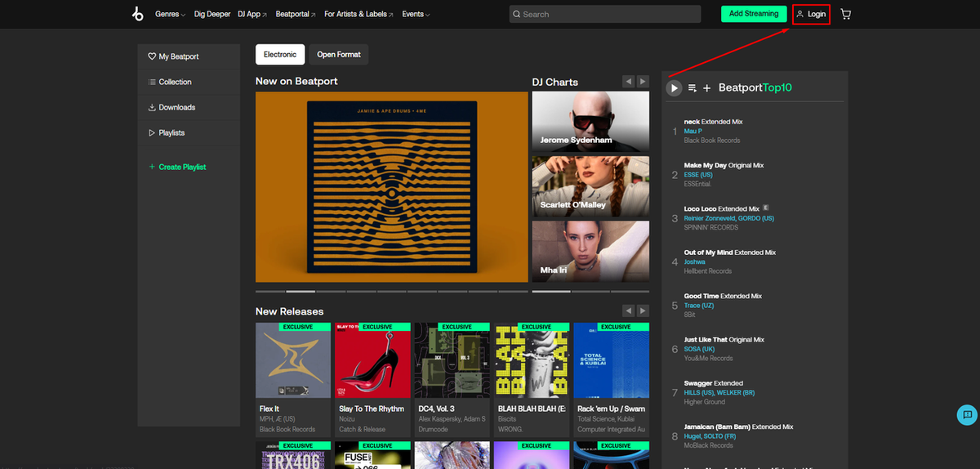Click Trace (UZ) artist link
Image resolution: width=980 pixels, height=469 pixels.
[x=698, y=306]
